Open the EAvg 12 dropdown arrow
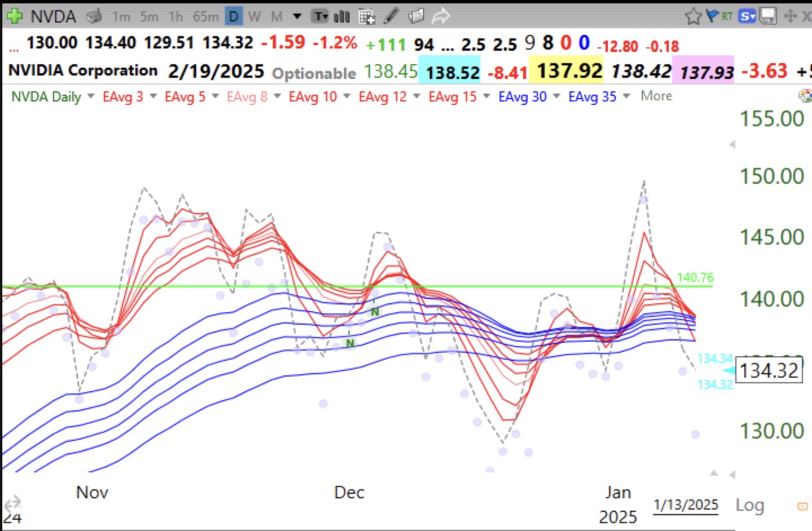The image size is (812, 531). point(416,96)
